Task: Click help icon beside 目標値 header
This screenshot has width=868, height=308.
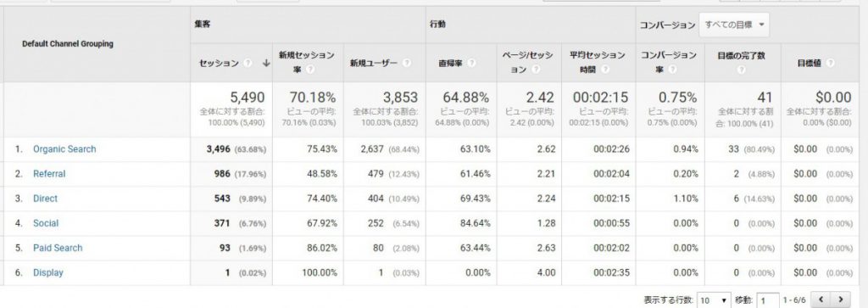Action: (x=830, y=63)
